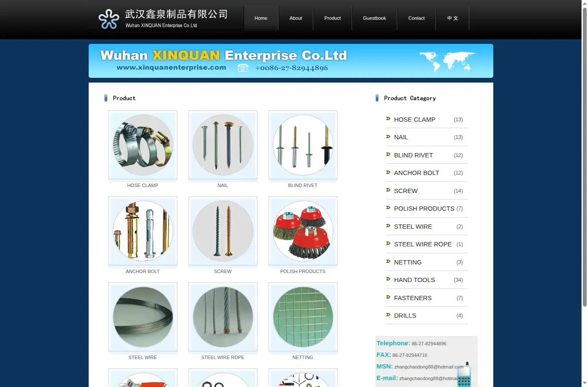This screenshot has height=387, width=588.
Task: Open HOSE CLAMP category in sidebar
Action: pos(415,120)
